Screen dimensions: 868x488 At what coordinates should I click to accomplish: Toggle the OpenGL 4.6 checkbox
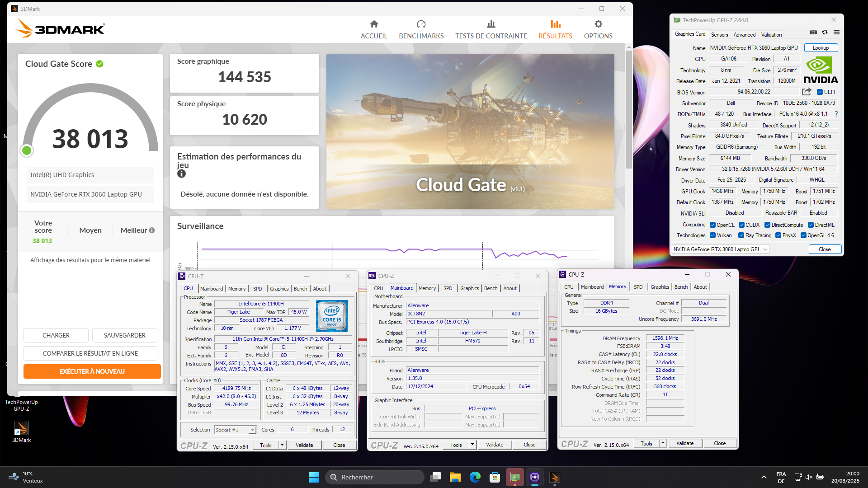[803, 235]
